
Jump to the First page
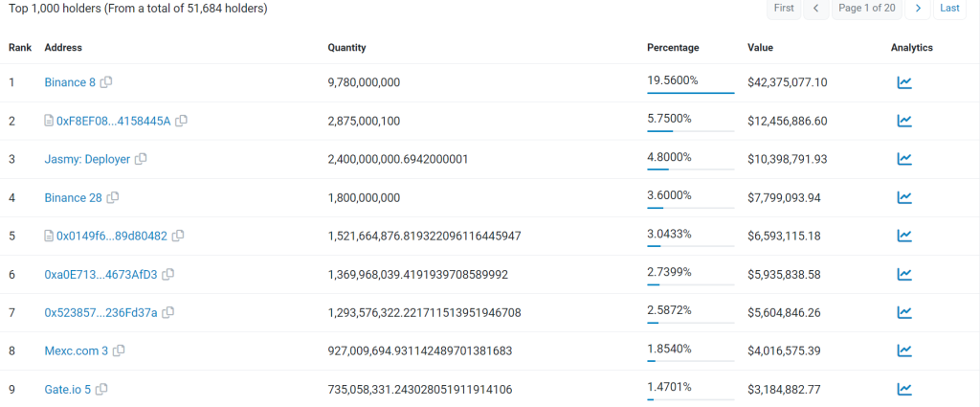coord(784,8)
